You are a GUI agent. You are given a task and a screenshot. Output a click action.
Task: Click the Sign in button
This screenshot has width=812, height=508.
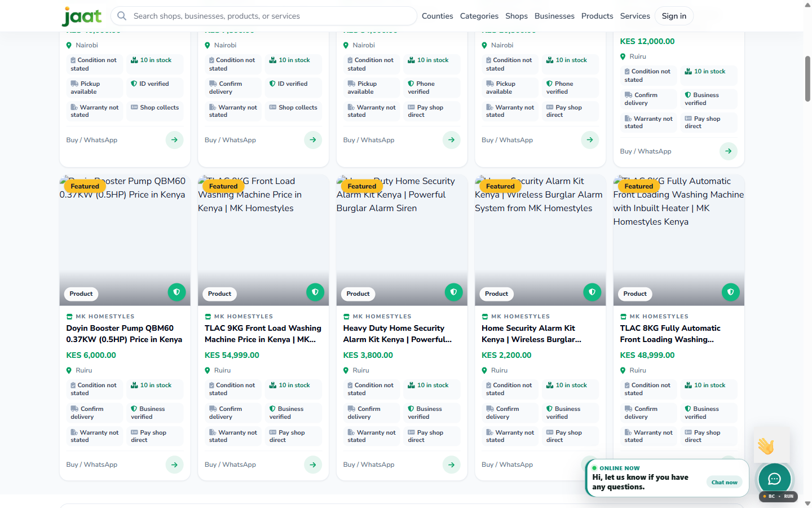click(x=674, y=16)
